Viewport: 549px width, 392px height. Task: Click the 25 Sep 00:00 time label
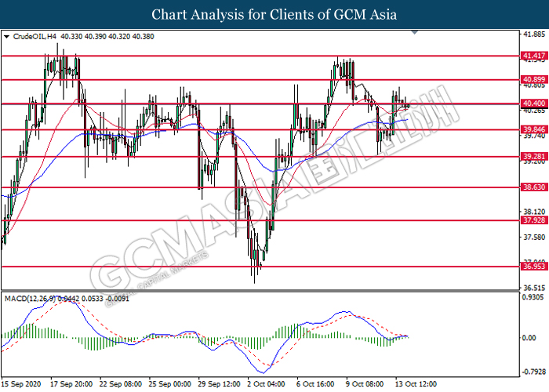click(x=170, y=384)
